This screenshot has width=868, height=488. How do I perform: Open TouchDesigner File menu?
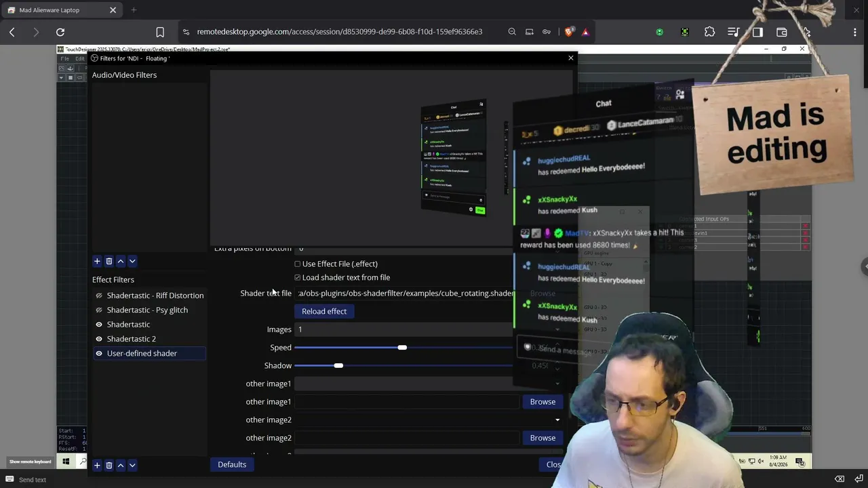pyautogui.click(x=64, y=59)
